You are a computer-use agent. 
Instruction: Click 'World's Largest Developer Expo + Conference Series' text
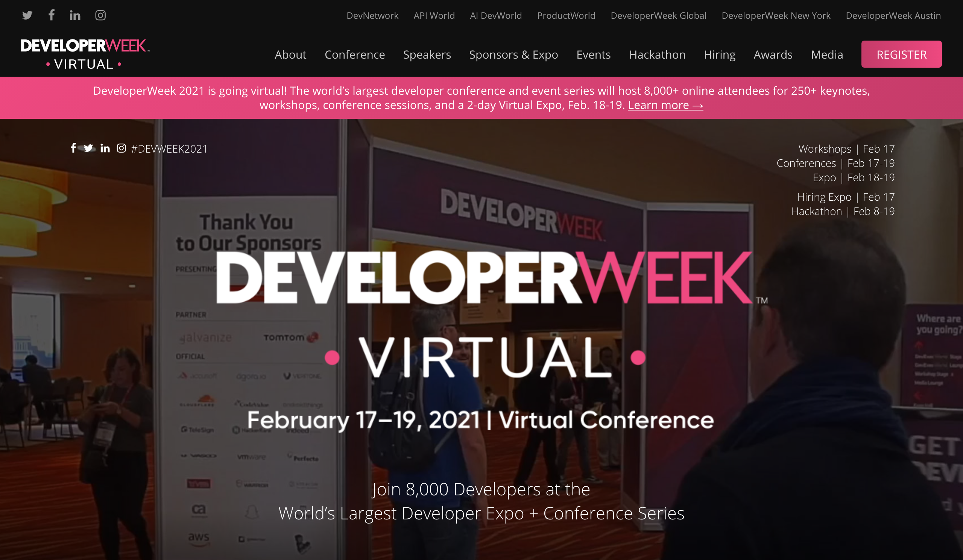pyautogui.click(x=481, y=513)
